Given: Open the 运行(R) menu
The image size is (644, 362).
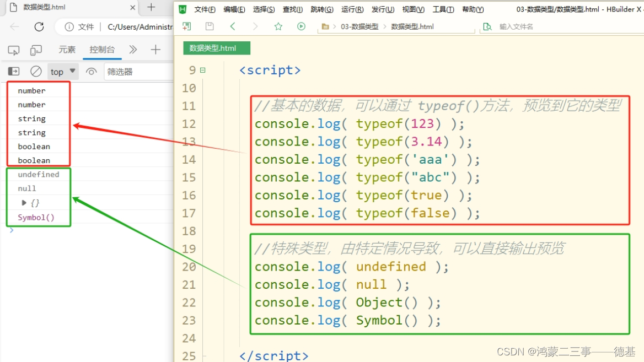Looking at the screenshot, I should tap(352, 9).
